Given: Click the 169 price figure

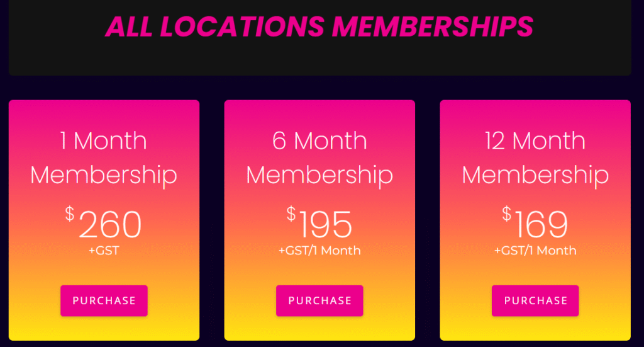Looking at the screenshot, I should (541, 224).
